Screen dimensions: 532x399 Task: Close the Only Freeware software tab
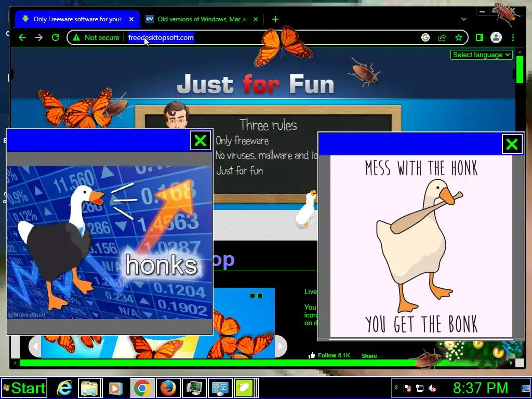pyautogui.click(x=131, y=19)
